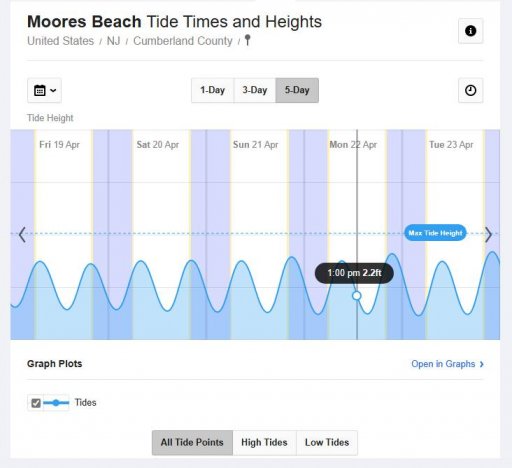Filter to High Tides
The image size is (512, 468).
[264, 443]
